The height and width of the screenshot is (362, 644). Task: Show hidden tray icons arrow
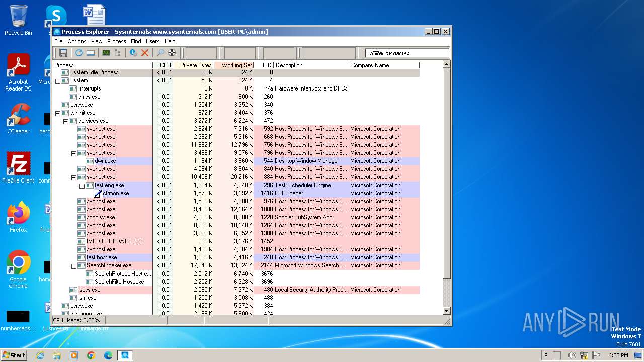[x=546, y=355]
